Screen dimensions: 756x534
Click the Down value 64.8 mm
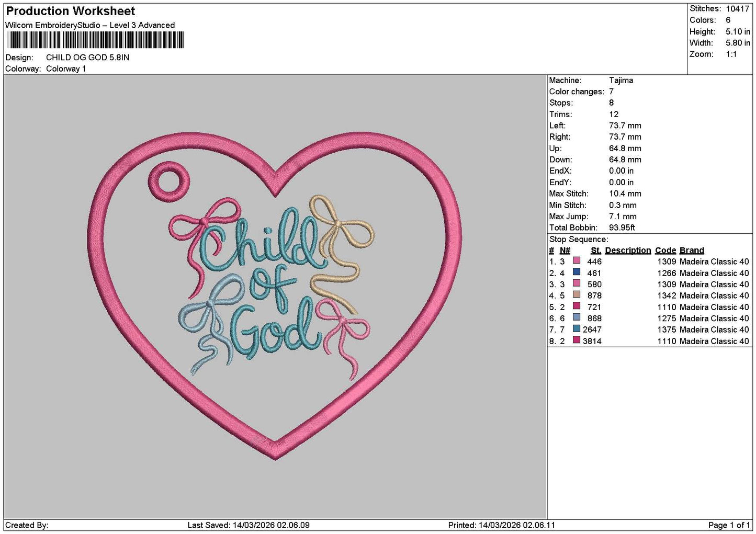625,160
